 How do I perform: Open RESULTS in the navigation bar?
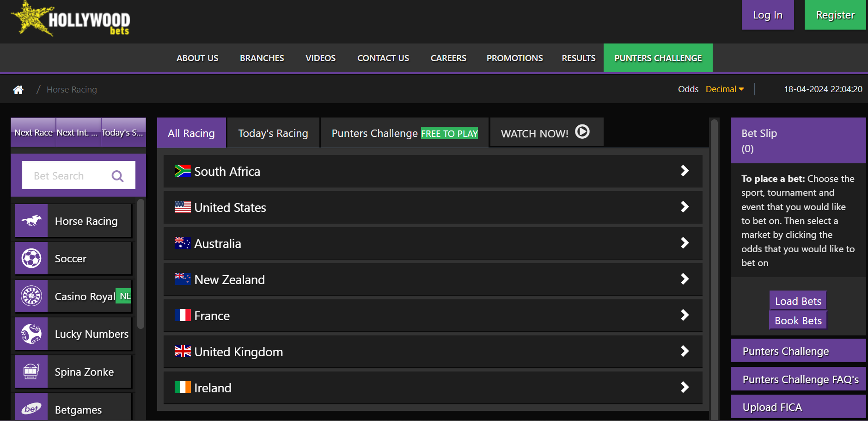(x=579, y=58)
